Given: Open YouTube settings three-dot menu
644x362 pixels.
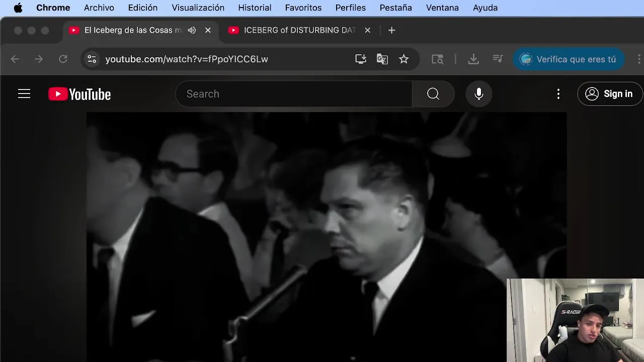Looking at the screenshot, I should tap(558, 94).
